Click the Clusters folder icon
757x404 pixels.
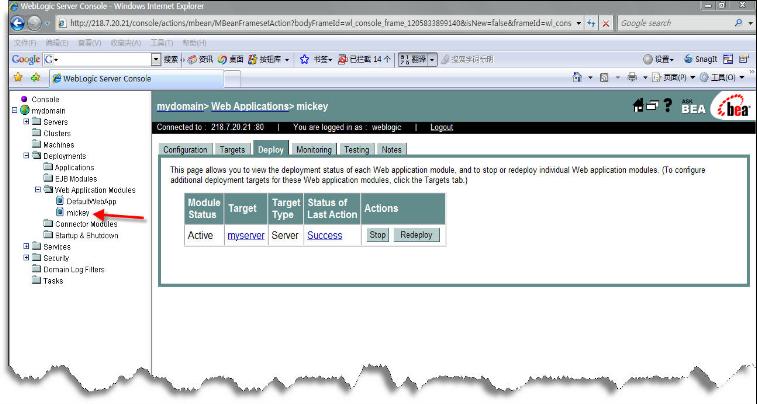[37, 133]
